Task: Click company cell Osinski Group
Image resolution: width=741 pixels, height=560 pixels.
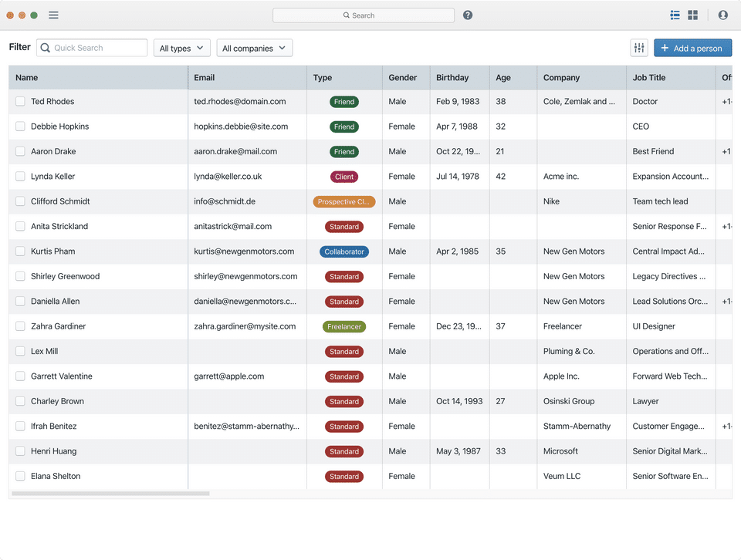Action: pyautogui.click(x=569, y=401)
